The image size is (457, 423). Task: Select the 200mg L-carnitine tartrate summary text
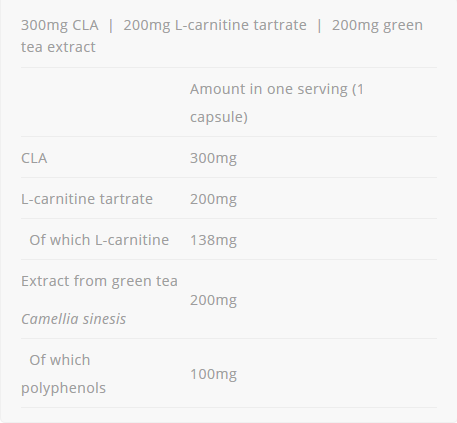[215, 25]
